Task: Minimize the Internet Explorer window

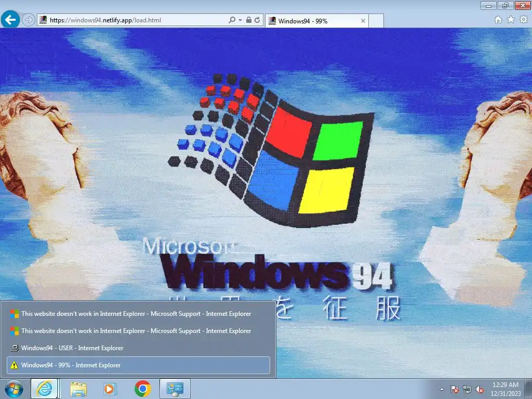Action: coord(489,5)
